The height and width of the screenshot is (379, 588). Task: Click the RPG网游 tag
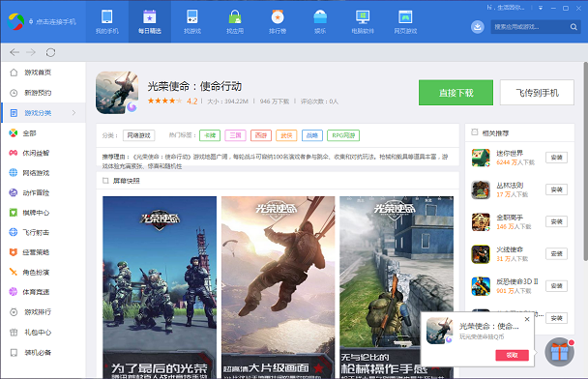tap(343, 135)
